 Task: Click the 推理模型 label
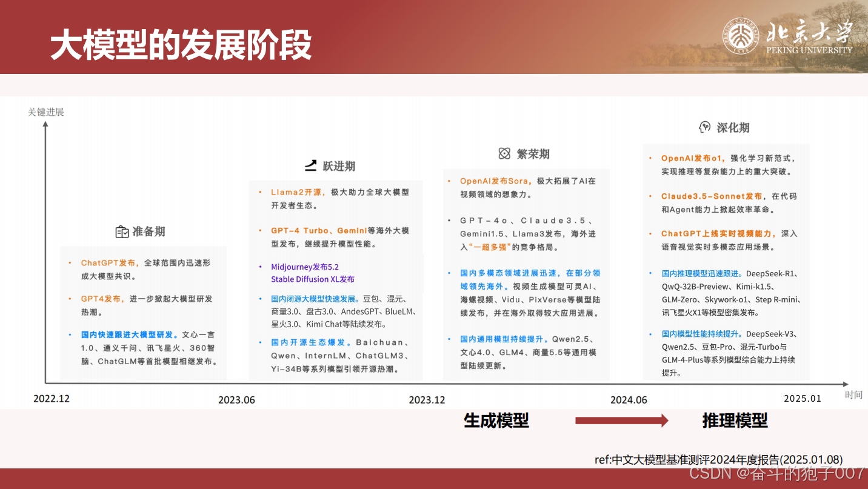[735, 421]
